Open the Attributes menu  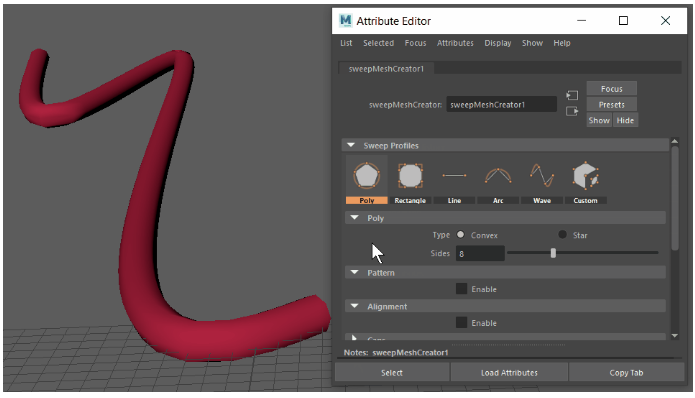455,43
